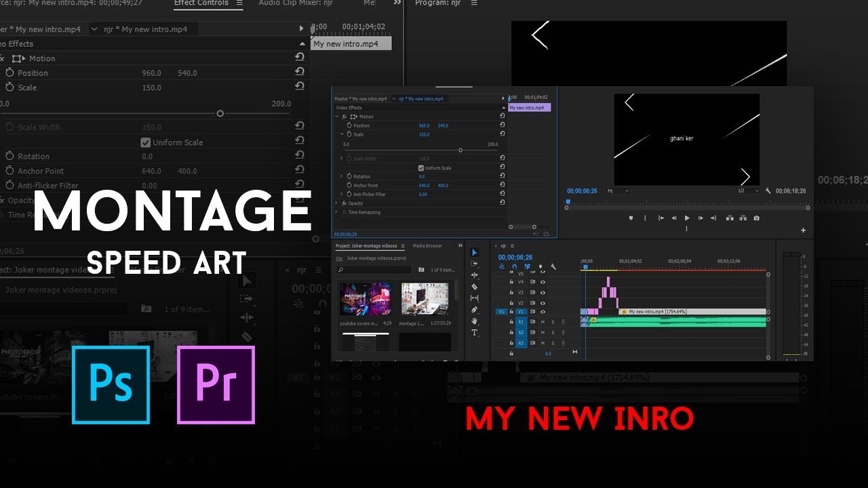This screenshot has width=868, height=488.
Task: Select the Ripple Edit tool in inset
Action: (475, 275)
